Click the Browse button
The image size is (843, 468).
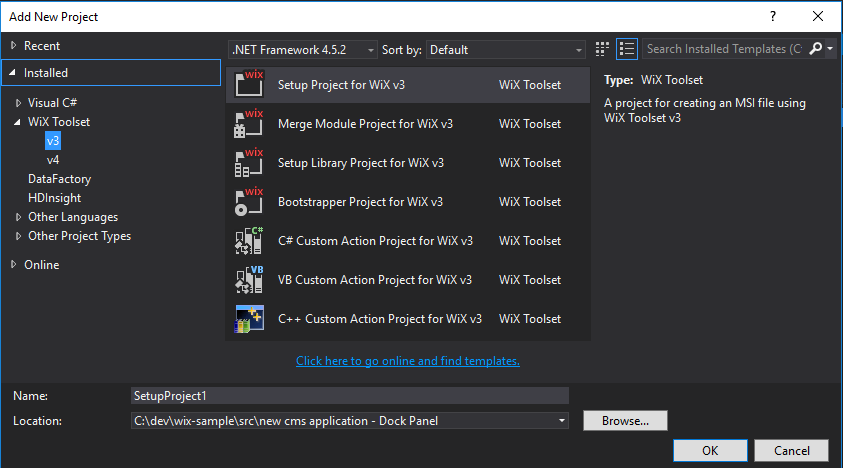point(625,421)
